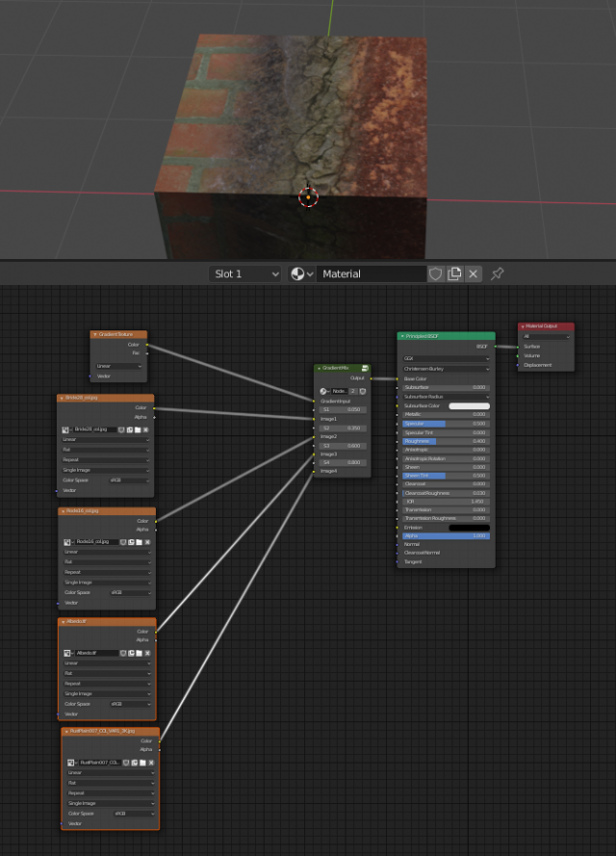Viewport: 616px width, 856px height.
Task: Open the GGX distribution dropdown
Action: pos(446,358)
